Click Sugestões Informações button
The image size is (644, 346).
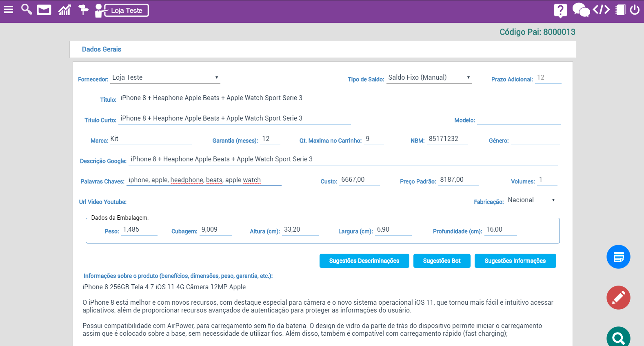coord(515,261)
